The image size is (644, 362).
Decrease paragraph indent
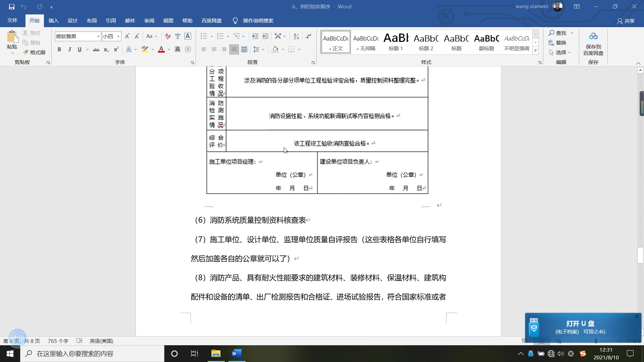point(255,36)
